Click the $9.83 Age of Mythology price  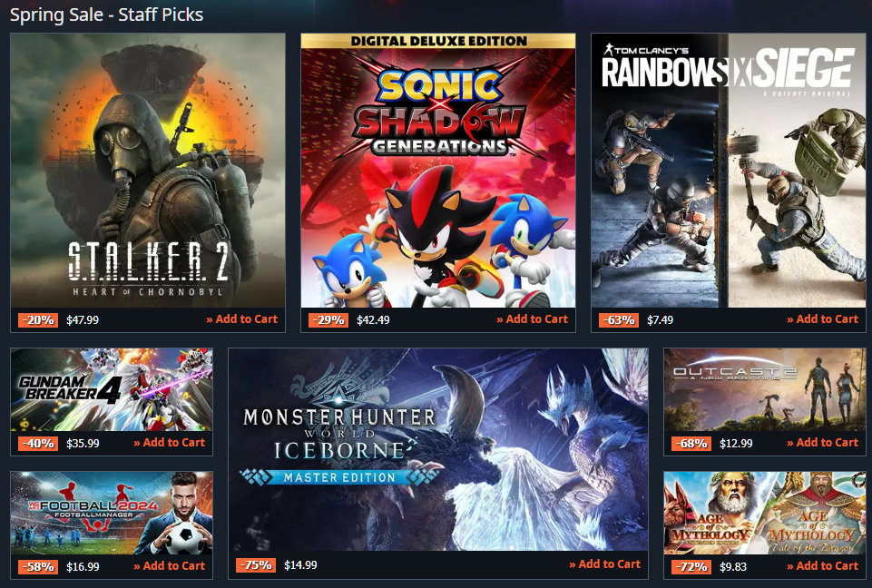(x=733, y=567)
